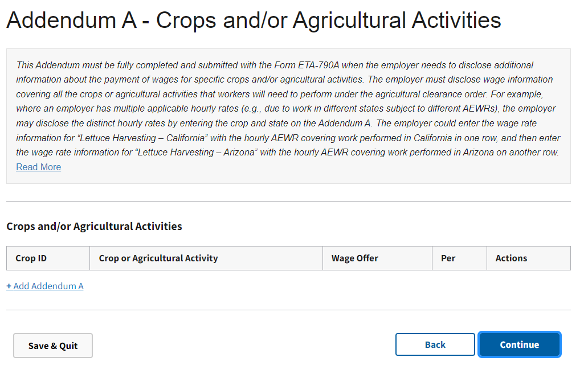Click the bold Crops and/or Agricultural Activities subheading

[94, 226]
